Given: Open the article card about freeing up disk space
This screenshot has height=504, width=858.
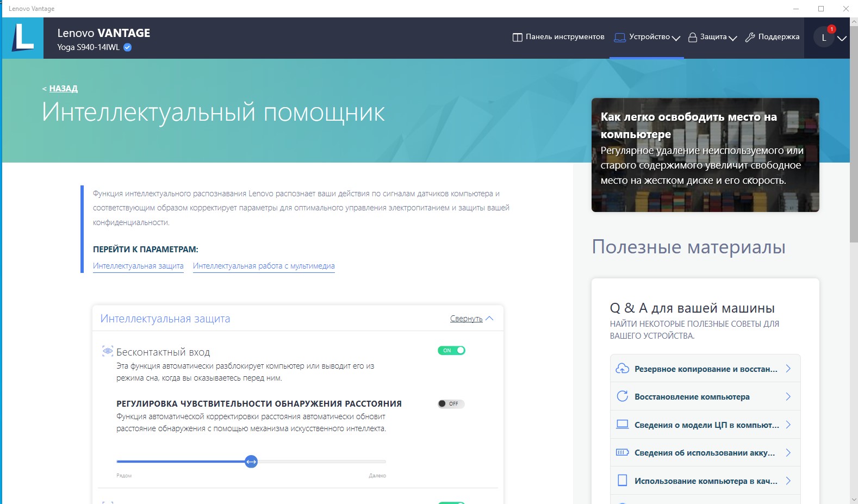Looking at the screenshot, I should click(x=705, y=155).
